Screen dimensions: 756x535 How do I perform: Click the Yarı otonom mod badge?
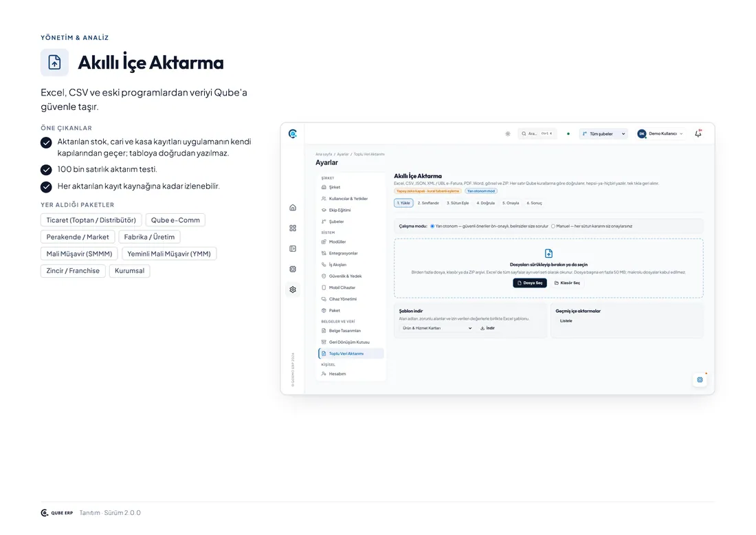(481, 191)
